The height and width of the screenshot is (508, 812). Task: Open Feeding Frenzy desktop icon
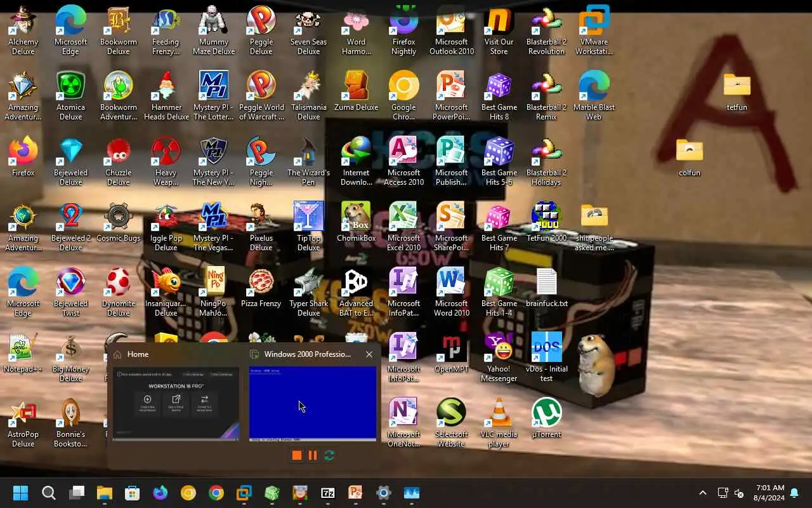coord(166,30)
